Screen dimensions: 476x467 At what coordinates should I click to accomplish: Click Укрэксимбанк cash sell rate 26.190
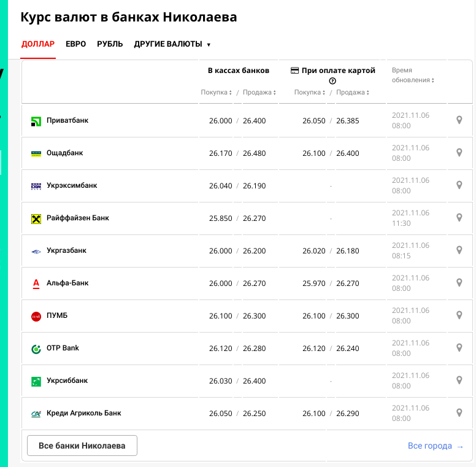(255, 186)
